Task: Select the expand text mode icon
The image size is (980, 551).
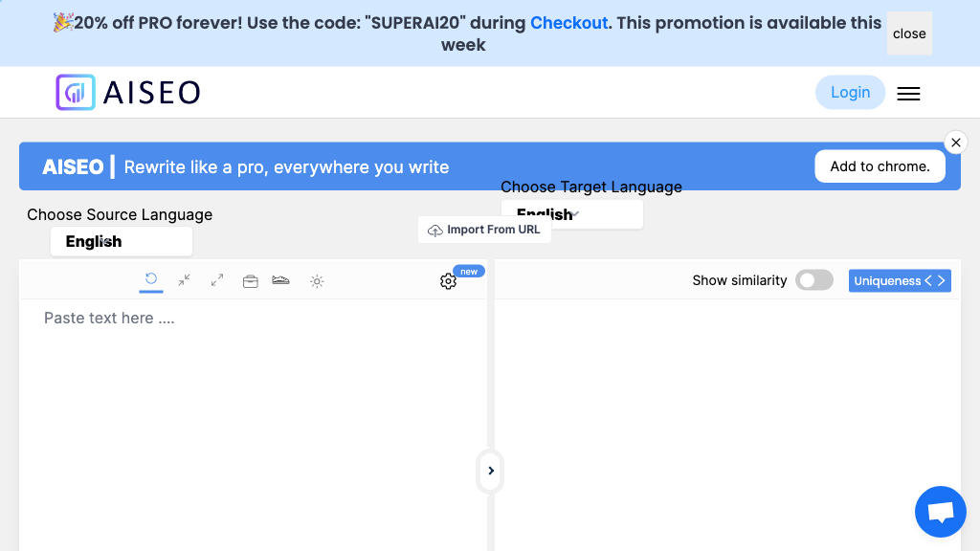Action: (217, 280)
